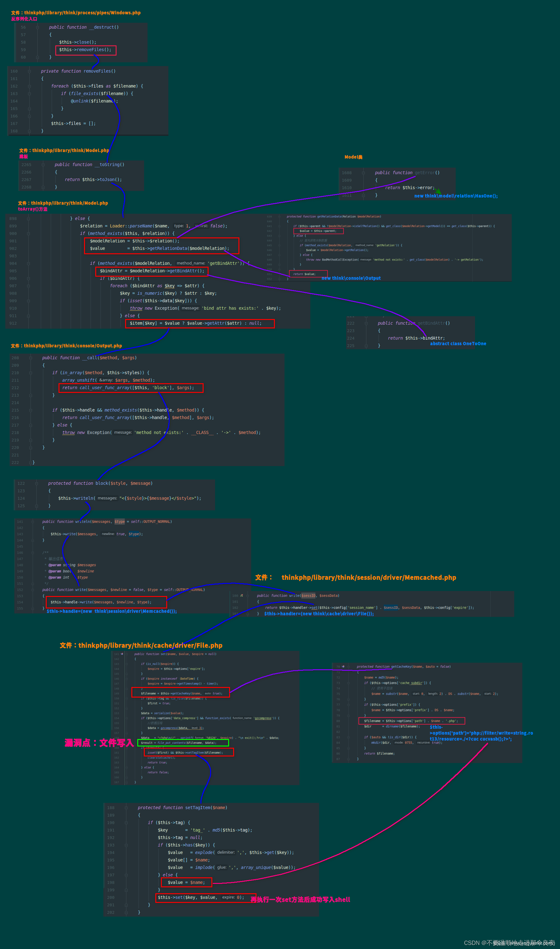Click return $this->error; in getError()

click(x=410, y=188)
